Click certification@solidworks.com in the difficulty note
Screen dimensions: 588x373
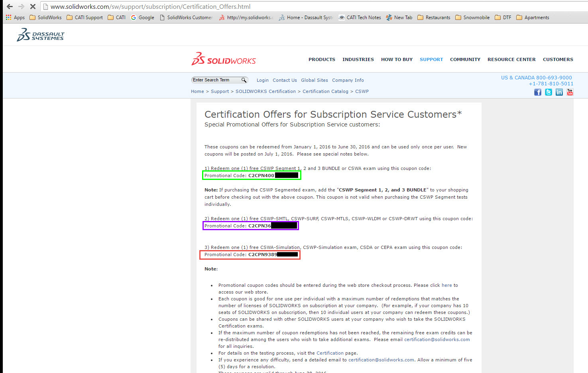(382, 360)
